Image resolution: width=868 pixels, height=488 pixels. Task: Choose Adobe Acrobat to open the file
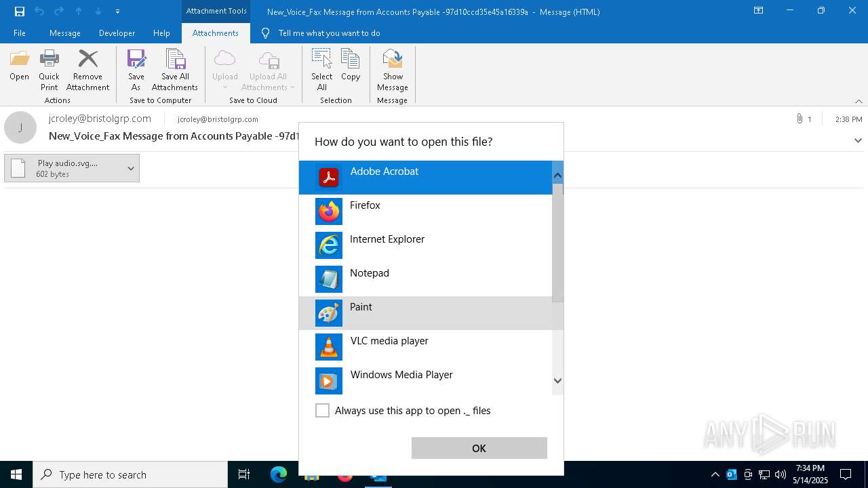pos(425,178)
